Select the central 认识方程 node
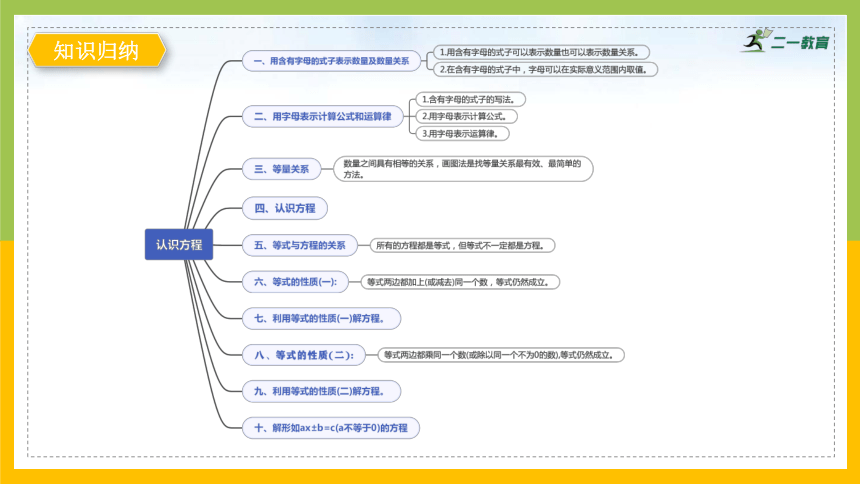Viewport: 860px width, 484px height. 179,245
